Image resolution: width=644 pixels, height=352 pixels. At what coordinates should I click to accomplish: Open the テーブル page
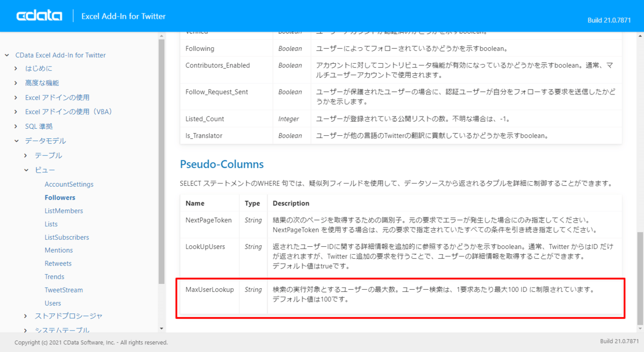(48, 156)
